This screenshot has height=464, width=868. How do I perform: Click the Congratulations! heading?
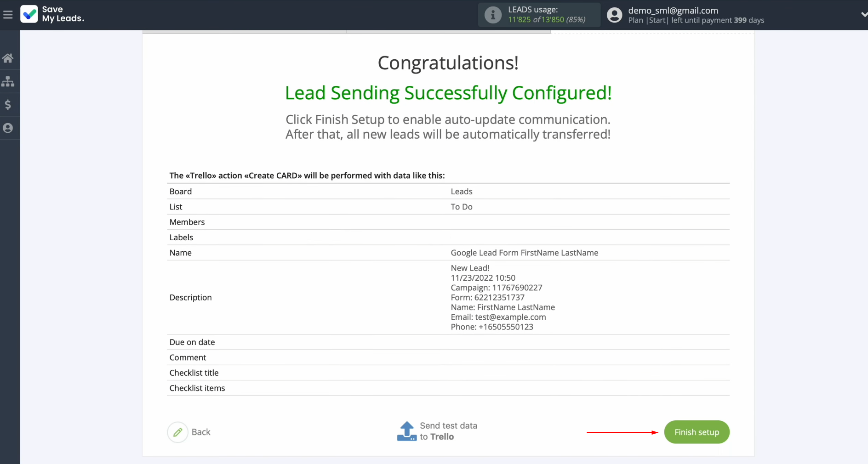(448, 63)
